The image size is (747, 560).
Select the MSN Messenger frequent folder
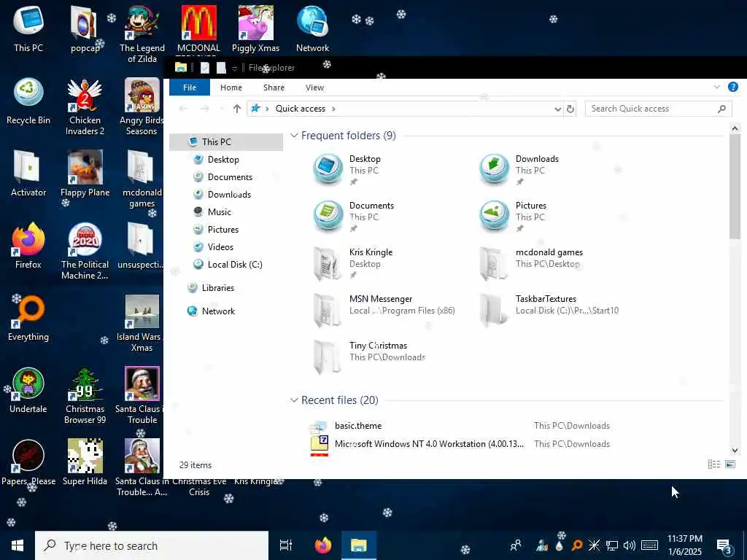tap(386, 310)
